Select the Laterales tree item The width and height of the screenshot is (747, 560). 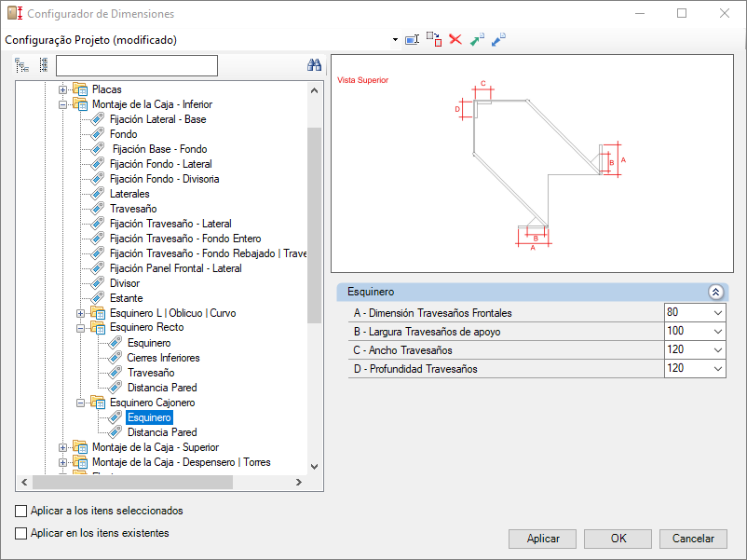pos(129,194)
